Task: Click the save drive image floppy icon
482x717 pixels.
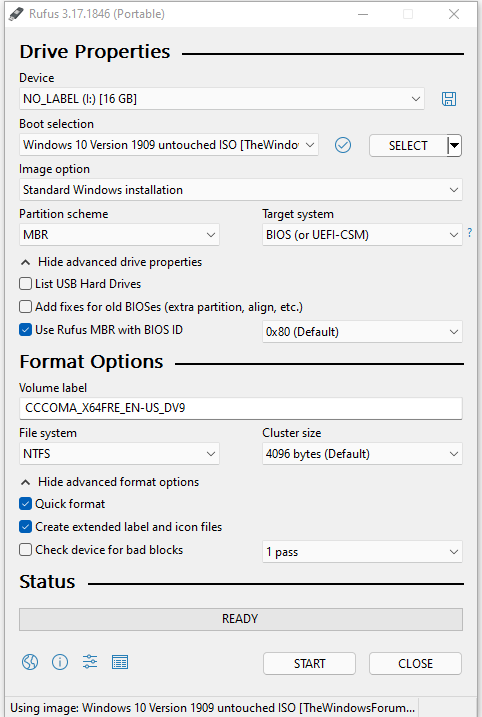Action: [x=449, y=99]
